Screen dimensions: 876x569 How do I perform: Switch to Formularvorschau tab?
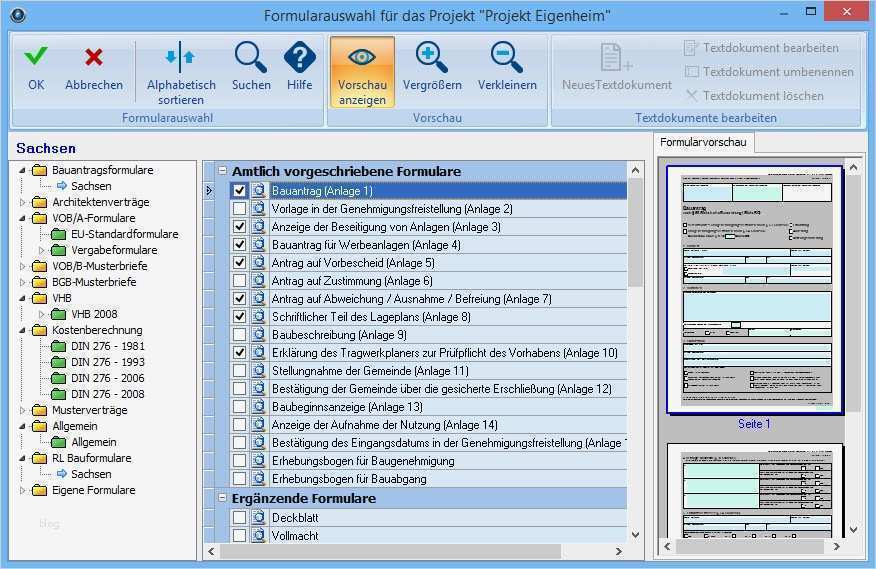coord(703,142)
